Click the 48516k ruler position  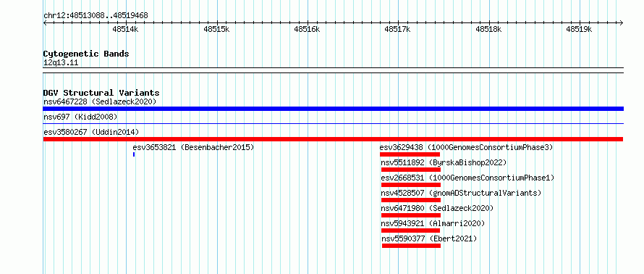(x=308, y=30)
